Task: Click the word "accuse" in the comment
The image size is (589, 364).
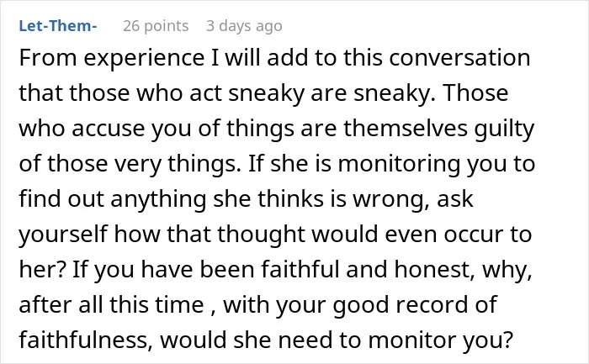Action: 109,129
